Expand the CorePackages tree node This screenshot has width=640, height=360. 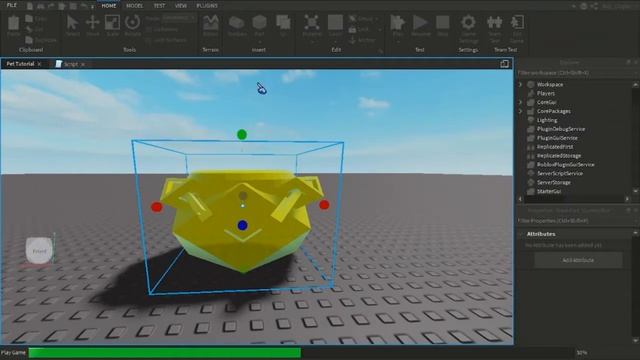pyautogui.click(x=520, y=111)
